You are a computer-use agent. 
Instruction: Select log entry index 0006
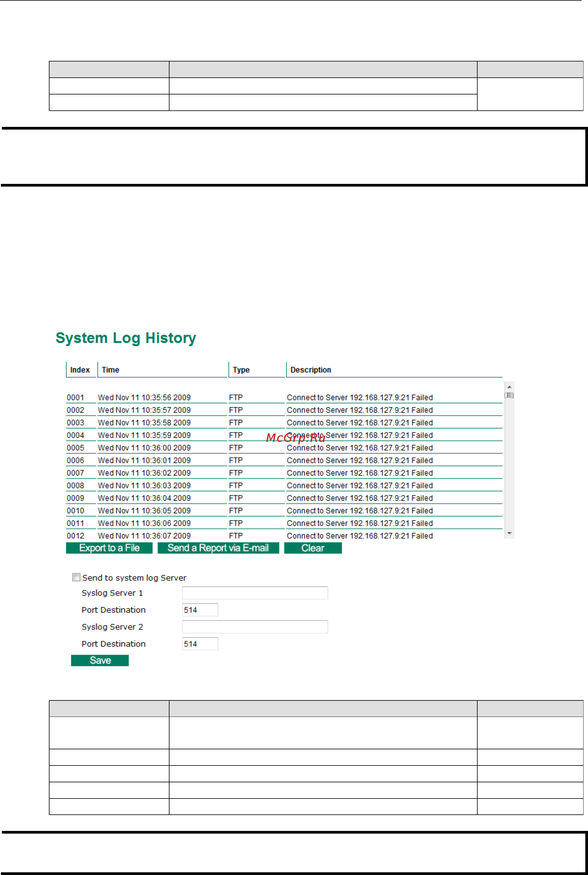point(75,460)
